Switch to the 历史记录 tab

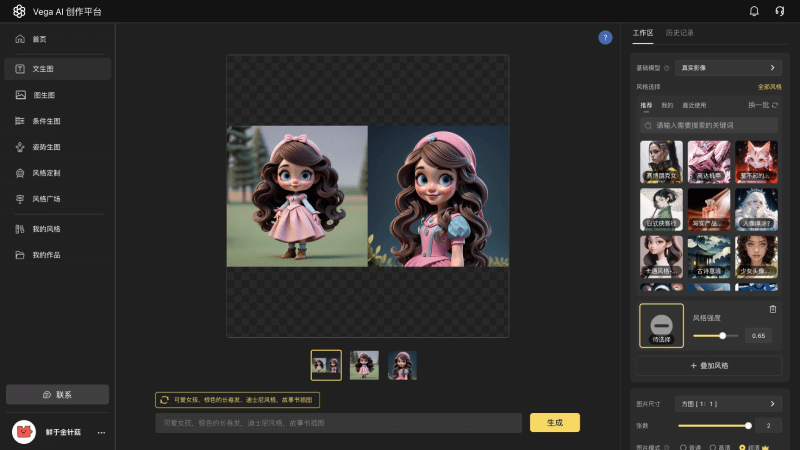coord(680,33)
